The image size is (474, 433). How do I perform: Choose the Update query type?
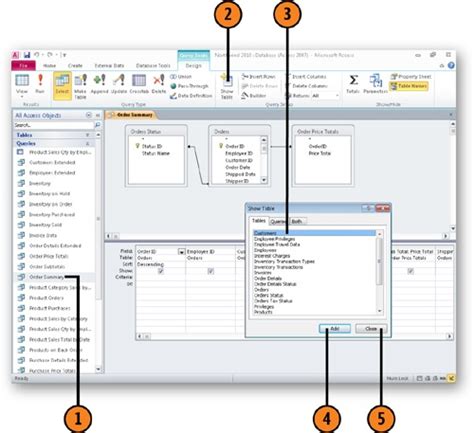119,84
